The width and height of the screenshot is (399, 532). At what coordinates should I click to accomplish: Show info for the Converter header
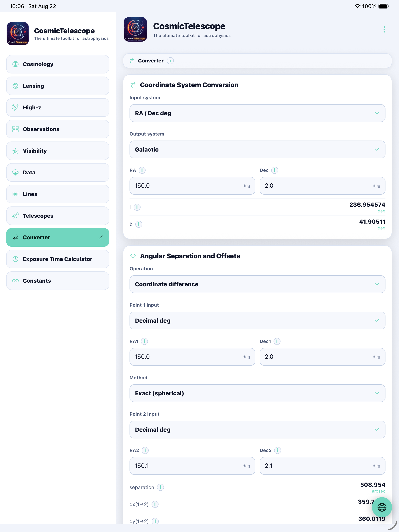click(x=170, y=61)
